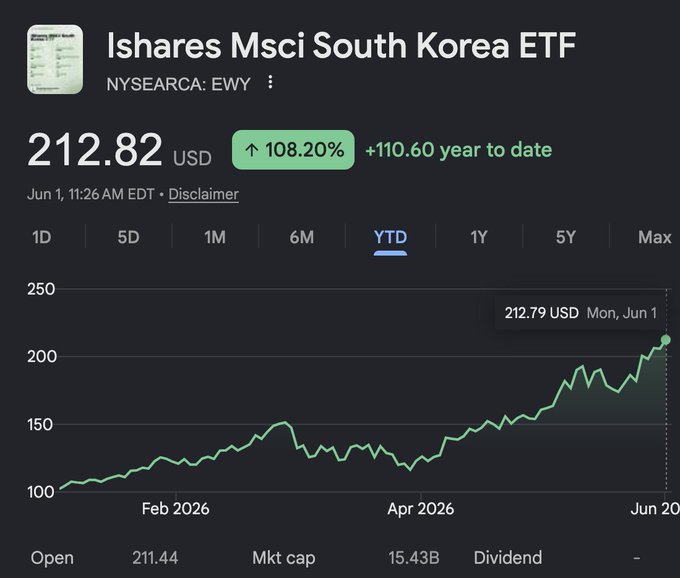Click the 100 y-axis label
Screen dimensions: 680x578
coord(40,492)
